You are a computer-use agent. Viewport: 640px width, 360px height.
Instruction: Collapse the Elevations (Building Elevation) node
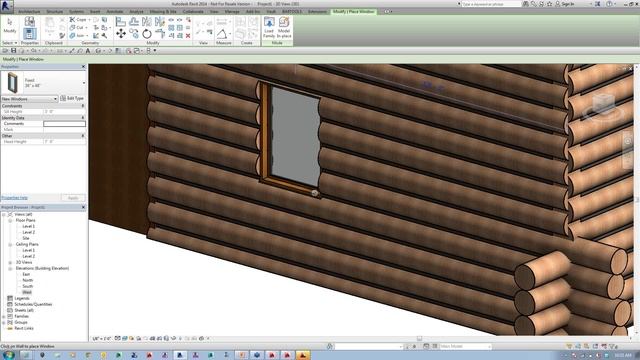(x=10, y=268)
